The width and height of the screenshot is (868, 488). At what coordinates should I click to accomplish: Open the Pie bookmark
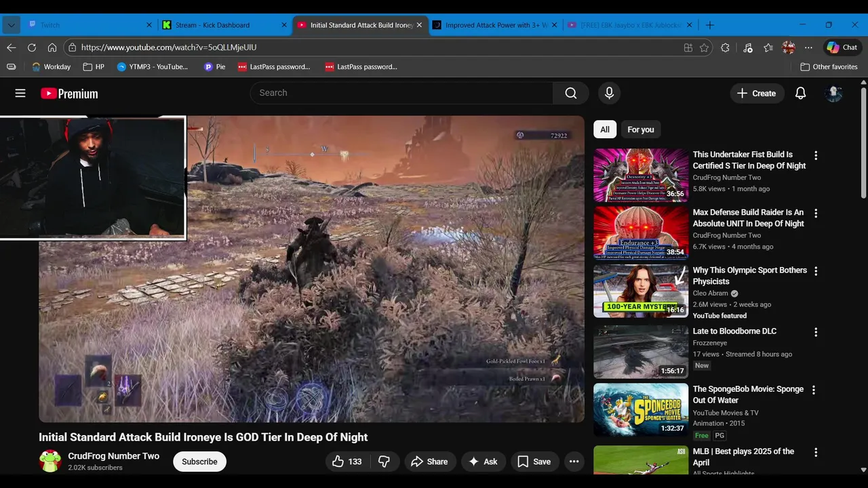[214, 66]
